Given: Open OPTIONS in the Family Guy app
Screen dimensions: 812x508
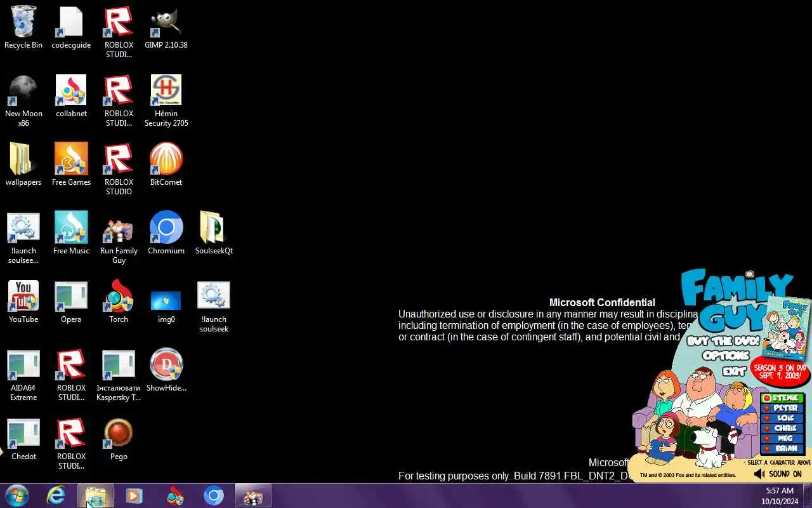Looking at the screenshot, I should [x=726, y=356].
